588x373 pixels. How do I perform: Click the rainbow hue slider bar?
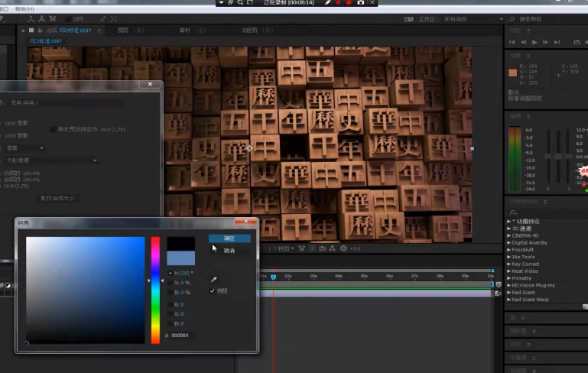(x=155, y=290)
